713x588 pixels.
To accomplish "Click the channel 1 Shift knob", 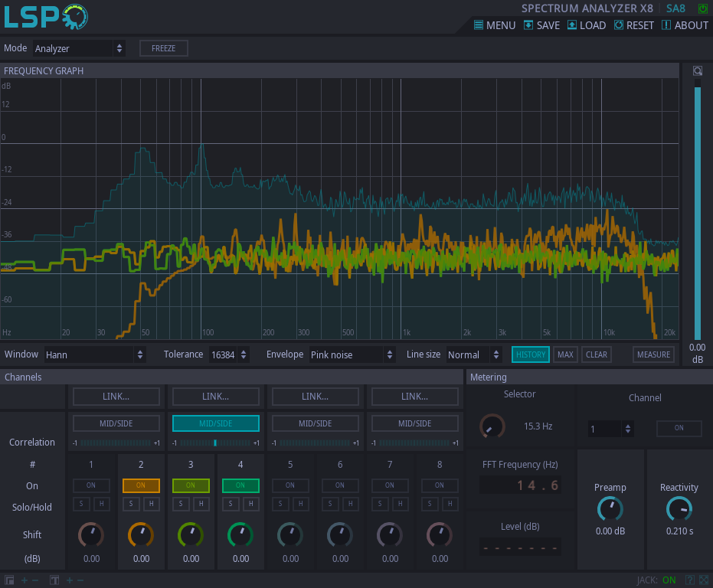I will coord(91,535).
